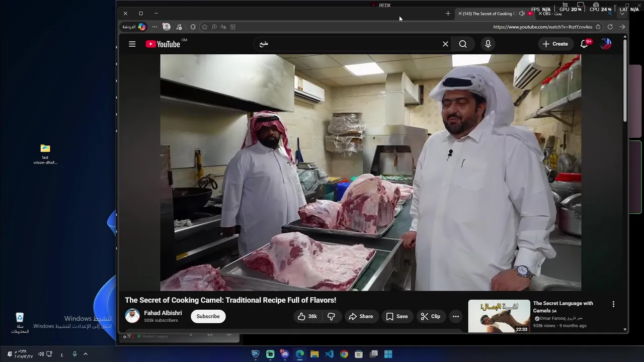
Task: Switch the taskbar input language indicator
Action: 62,354
